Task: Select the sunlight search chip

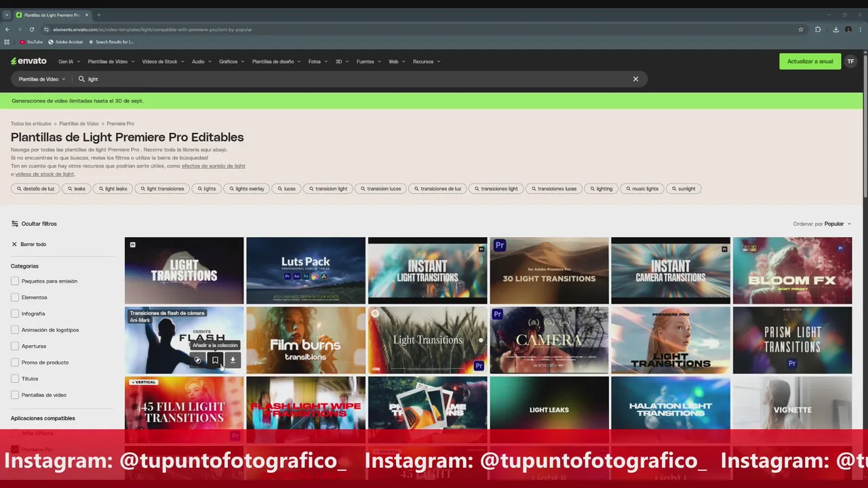Action: tap(684, 189)
